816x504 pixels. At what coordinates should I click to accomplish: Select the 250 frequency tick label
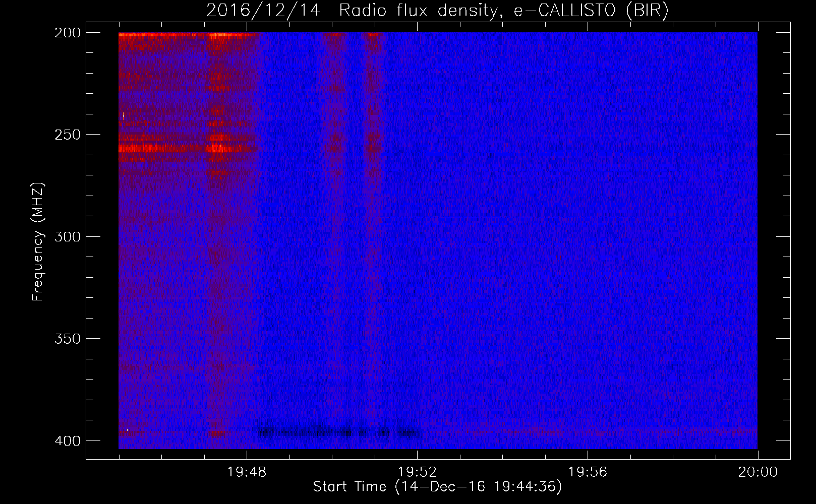[67, 135]
